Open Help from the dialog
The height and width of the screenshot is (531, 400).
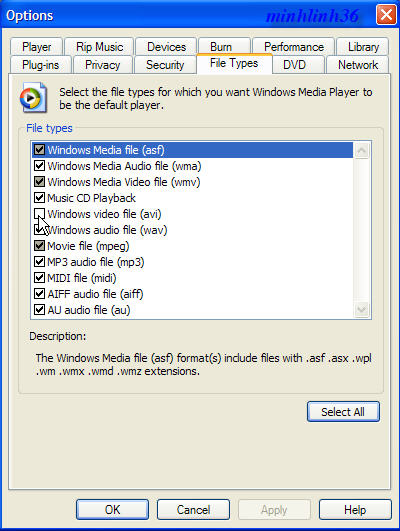(x=355, y=509)
